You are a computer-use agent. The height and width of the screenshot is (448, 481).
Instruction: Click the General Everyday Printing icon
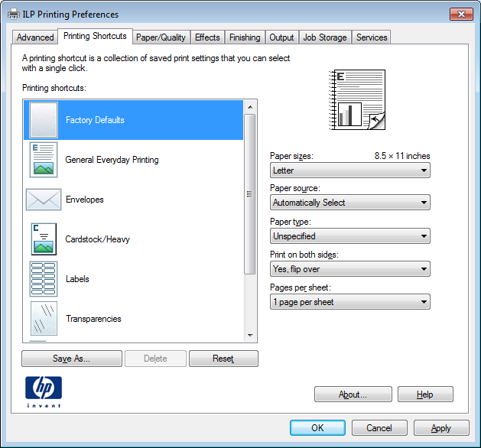tap(44, 160)
